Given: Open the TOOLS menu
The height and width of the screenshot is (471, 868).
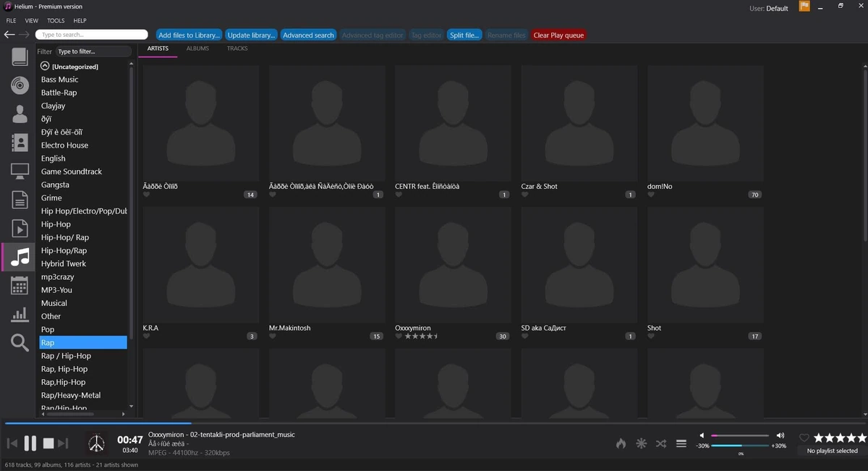Looking at the screenshot, I should 56,21.
